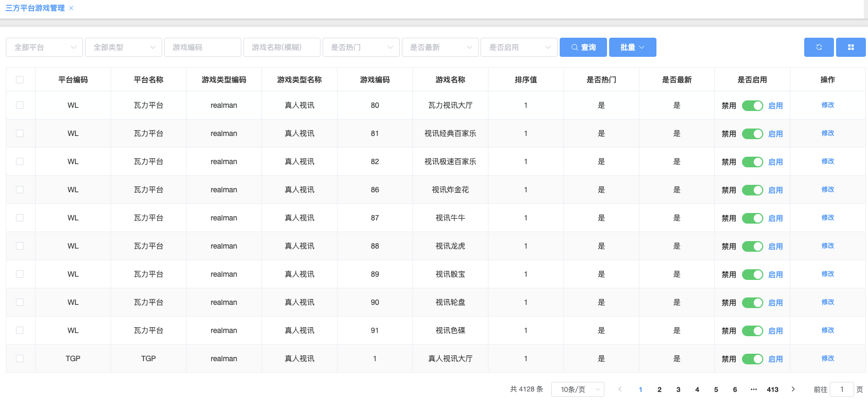Switch to the 三方平台游戏管理 tab
Screen dimensions: 868x401
(x=35, y=8)
